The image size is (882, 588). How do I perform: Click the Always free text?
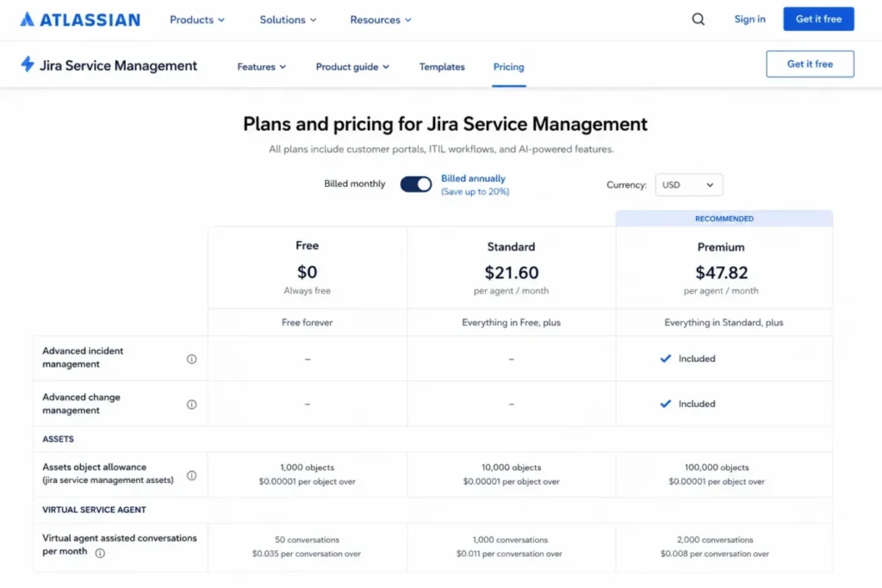[x=307, y=291]
